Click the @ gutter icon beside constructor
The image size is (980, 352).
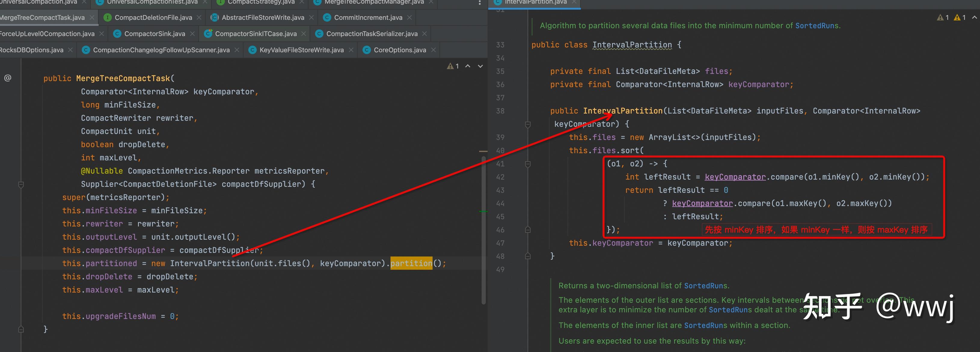pos(8,78)
